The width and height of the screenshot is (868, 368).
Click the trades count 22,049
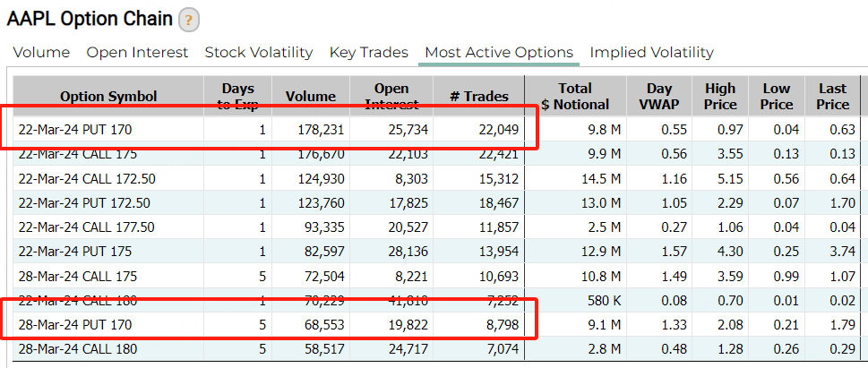[499, 130]
